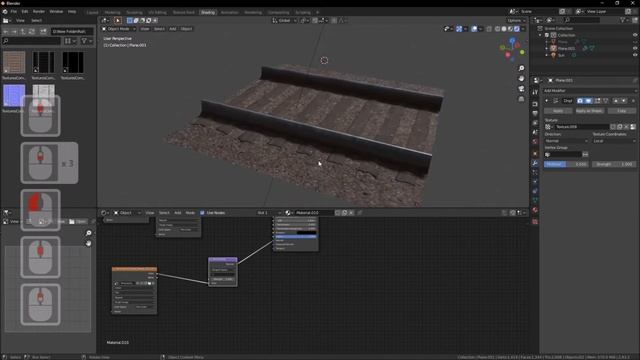
Task: Select the orange image texture node header
Action: [134, 269]
